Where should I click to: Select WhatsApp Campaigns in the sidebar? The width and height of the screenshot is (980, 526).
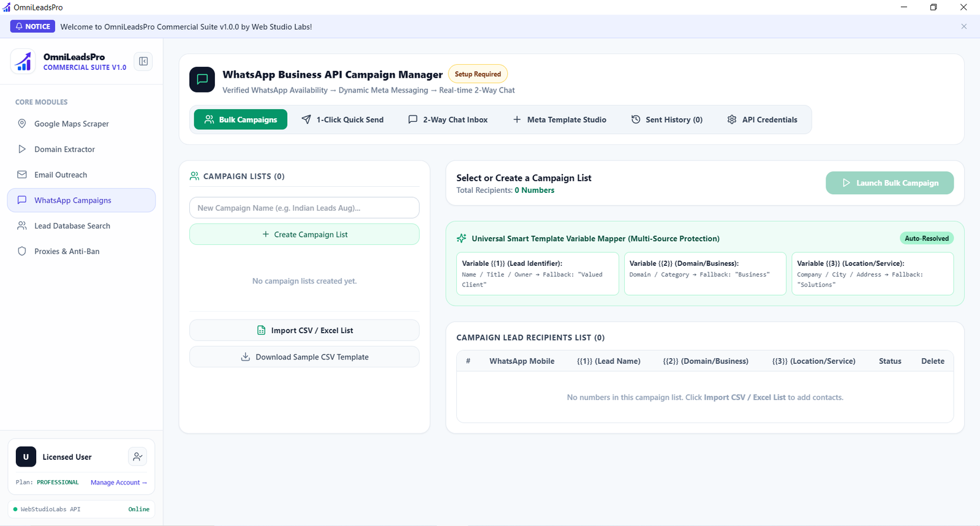(81, 200)
